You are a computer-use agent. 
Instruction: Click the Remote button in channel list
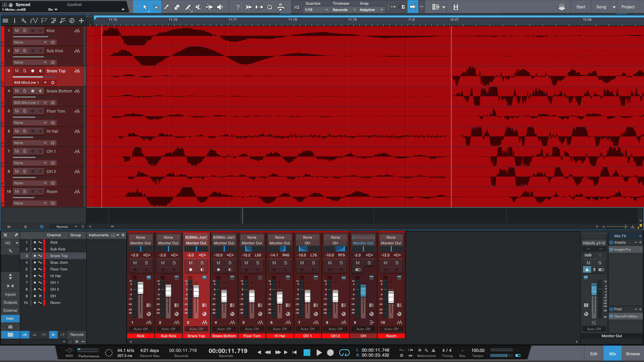[x=77, y=335]
